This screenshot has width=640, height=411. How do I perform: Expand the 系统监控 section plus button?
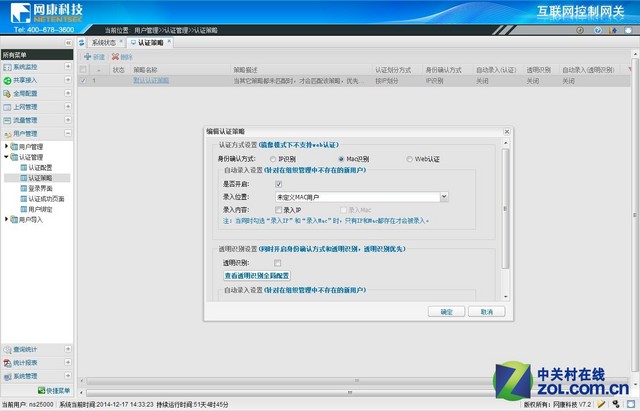coord(68,67)
